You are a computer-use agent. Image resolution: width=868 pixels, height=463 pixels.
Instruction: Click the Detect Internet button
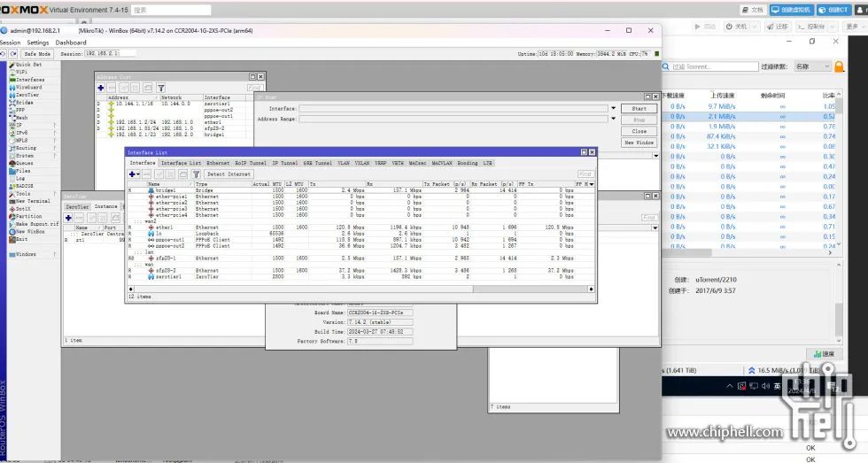point(229,174)
